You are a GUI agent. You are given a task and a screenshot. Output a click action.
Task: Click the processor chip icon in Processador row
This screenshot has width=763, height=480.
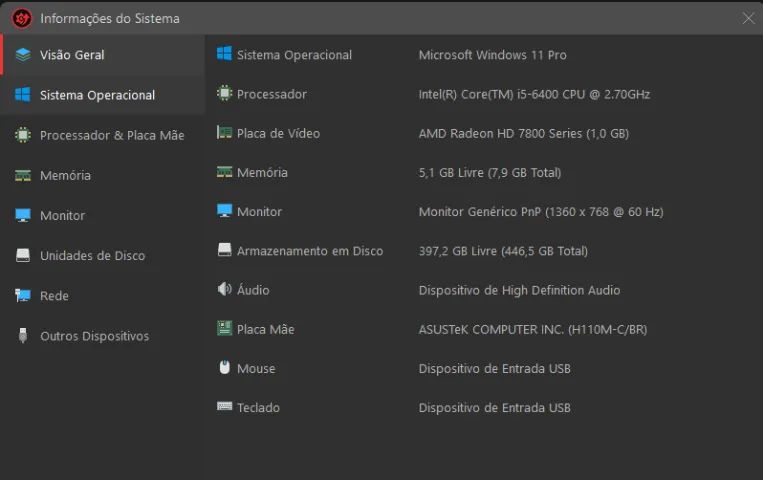pyautogui.click(x=224, y=93)
